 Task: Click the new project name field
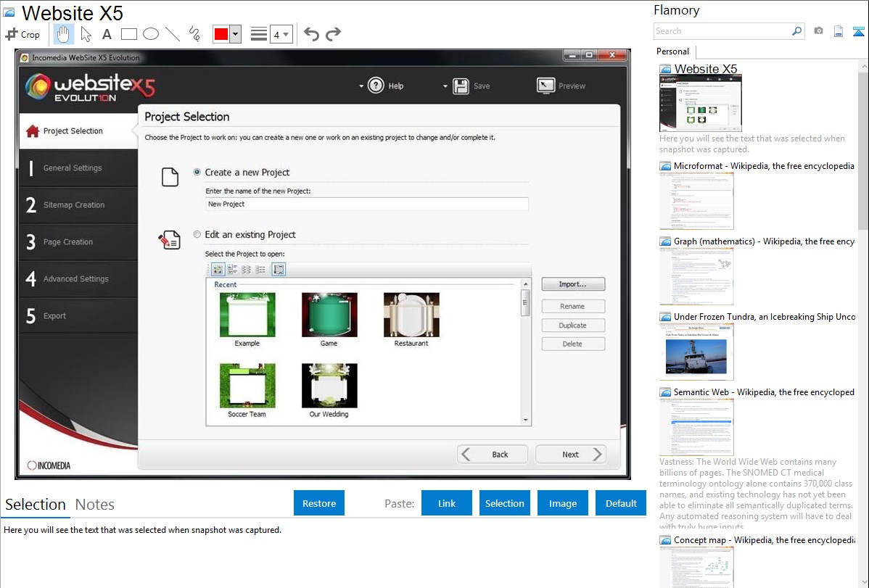tap(366, 204)
